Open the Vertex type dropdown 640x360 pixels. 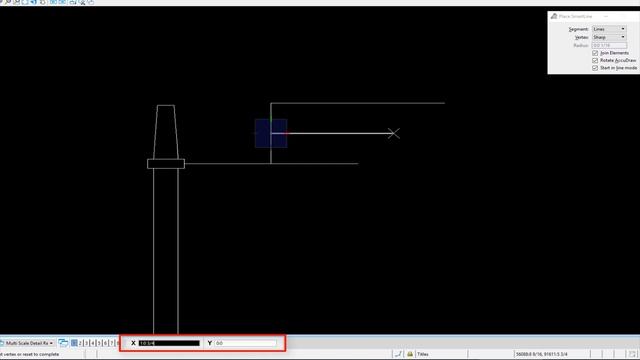click(609, 37)
